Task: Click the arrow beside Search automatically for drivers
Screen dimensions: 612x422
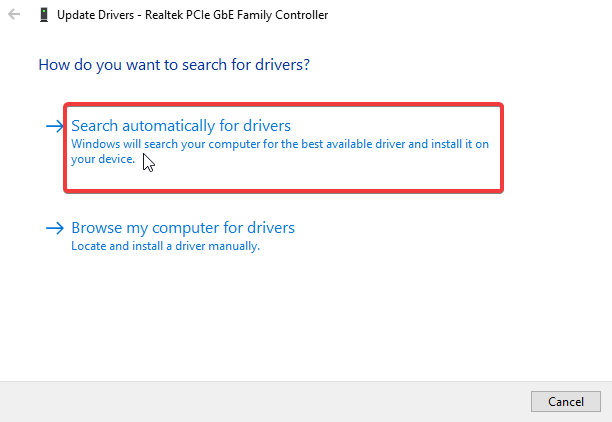Action: pos(55,126)
